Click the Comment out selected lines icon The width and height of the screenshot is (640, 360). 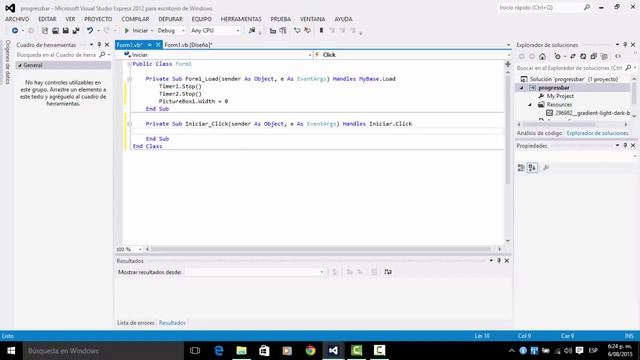(x=297, y=31)
